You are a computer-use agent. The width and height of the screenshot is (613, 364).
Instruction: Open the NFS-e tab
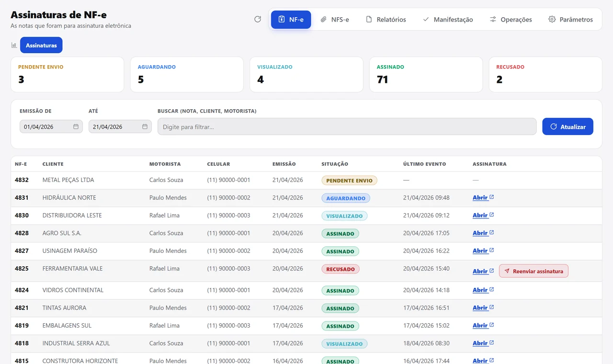coord(335,20)
